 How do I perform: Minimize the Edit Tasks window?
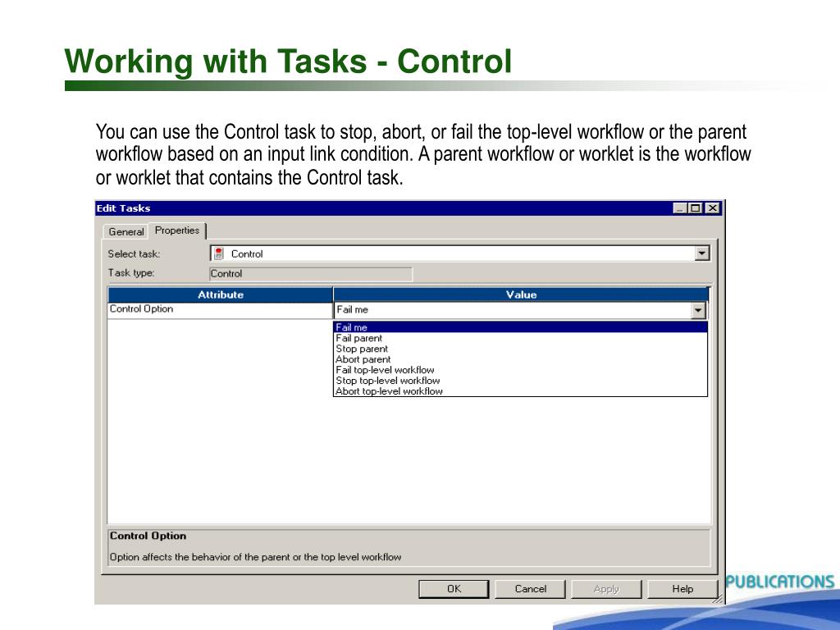click(x=679, y=208)
